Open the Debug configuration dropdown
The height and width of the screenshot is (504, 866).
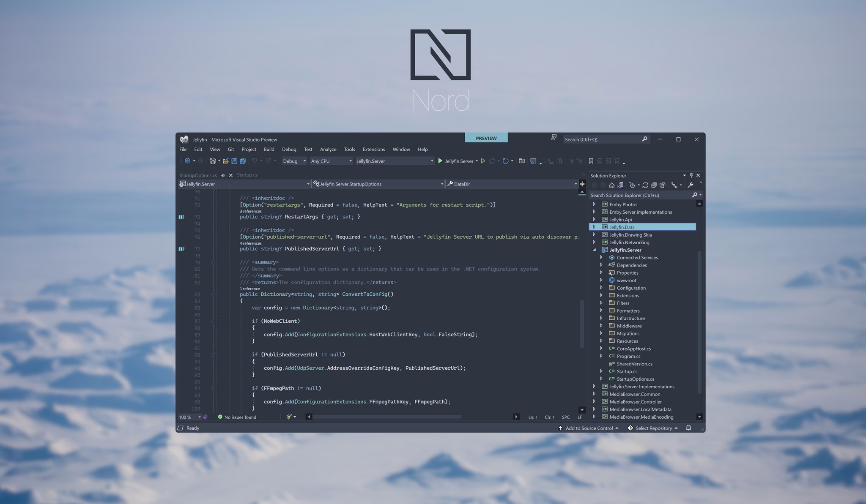click(304, 161)
